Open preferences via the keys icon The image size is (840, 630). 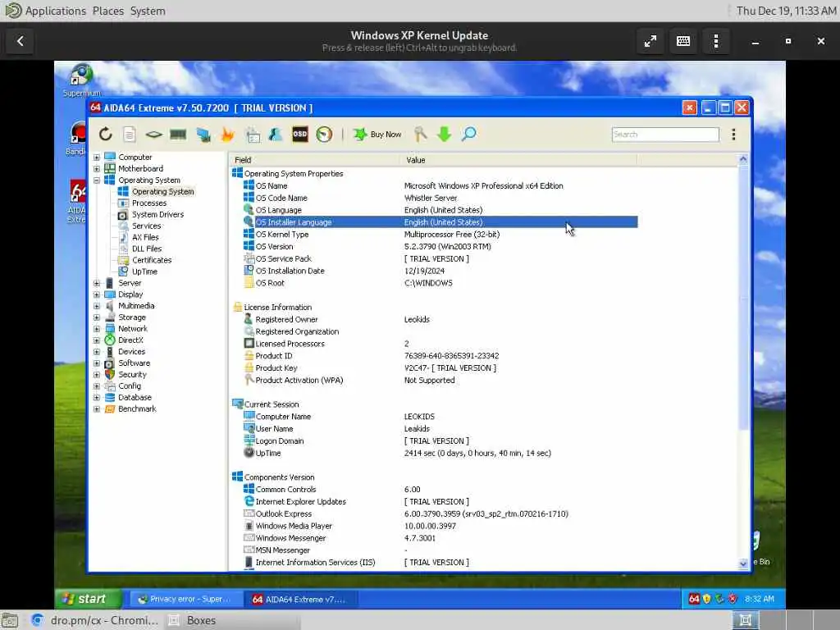421,134
